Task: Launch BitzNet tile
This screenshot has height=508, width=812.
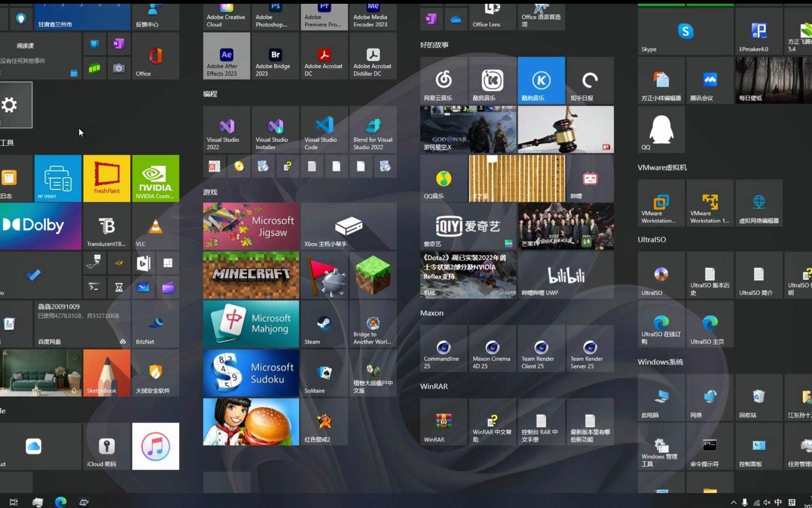Action: pyautogui.click(x=156, y=324)
